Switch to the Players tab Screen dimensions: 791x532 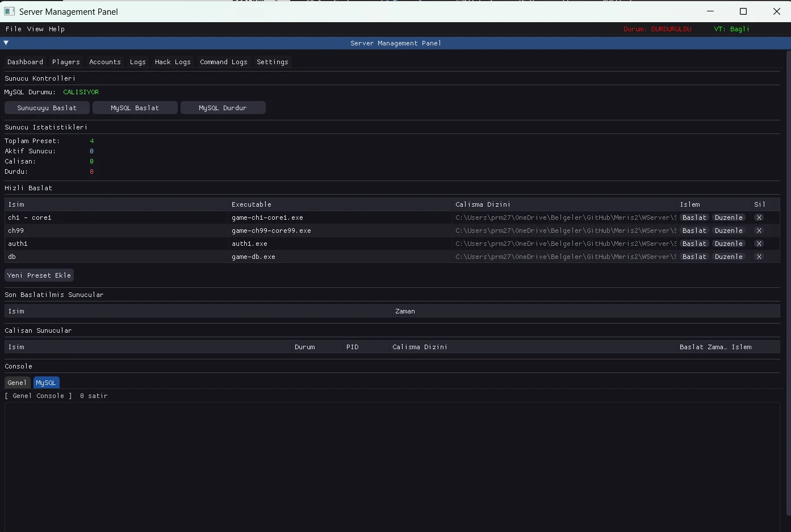(66, 62)
